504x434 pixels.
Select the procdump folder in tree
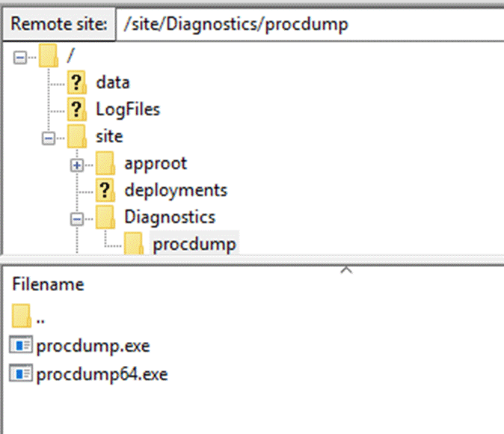coord(194,244)
